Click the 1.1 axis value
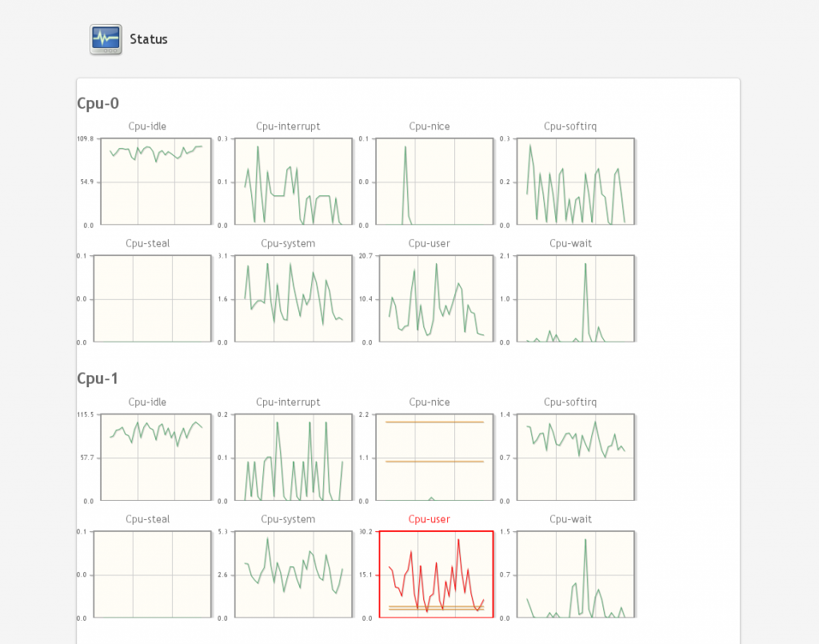This screenshot has height=644, width=819. coord(364,458)
